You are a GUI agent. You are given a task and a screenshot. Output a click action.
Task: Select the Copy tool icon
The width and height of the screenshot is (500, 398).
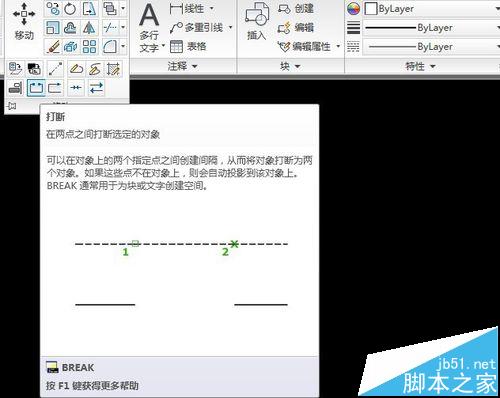click(x=53, y=8)
